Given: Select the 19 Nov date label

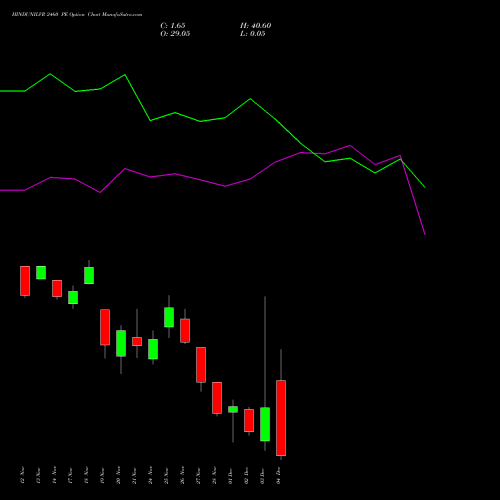Looking at the screenshot, I should pos(102,475).
